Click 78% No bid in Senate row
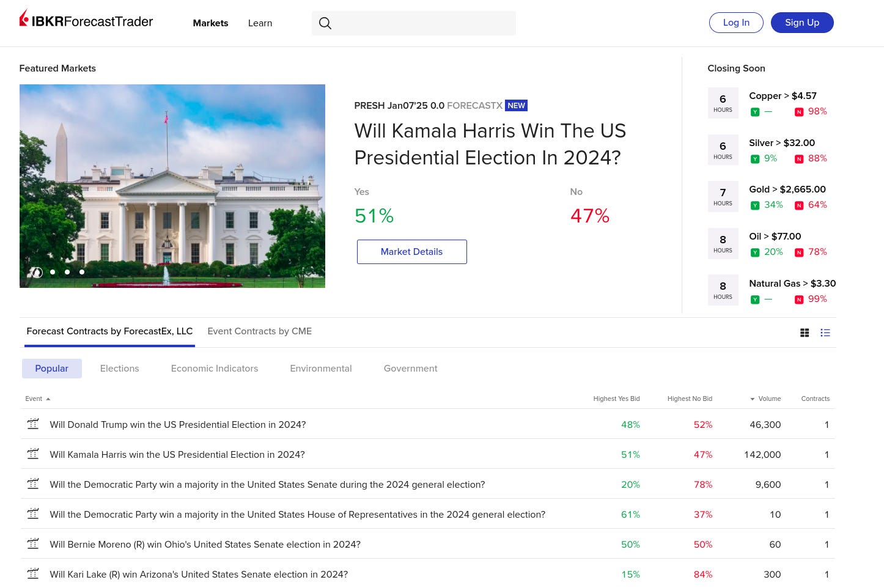884x588 pixels. pos(703,485)
